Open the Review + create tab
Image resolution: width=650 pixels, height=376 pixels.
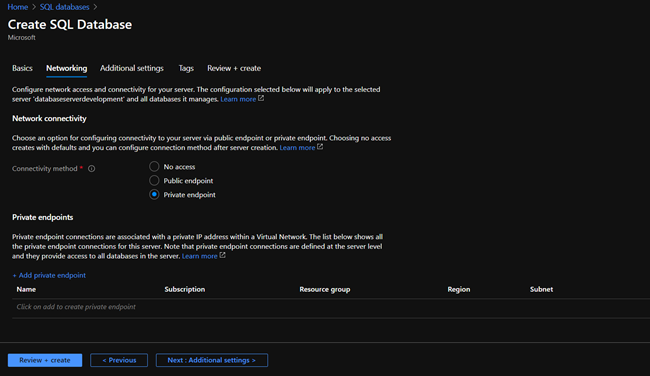(234, 68)
